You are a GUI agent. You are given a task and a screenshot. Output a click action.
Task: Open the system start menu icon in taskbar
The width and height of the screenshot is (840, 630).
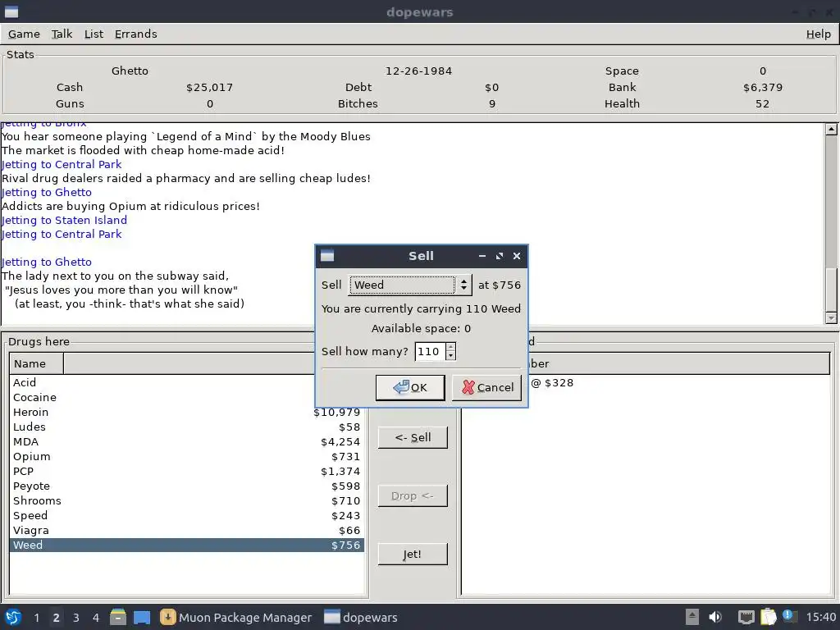point(13,617)
